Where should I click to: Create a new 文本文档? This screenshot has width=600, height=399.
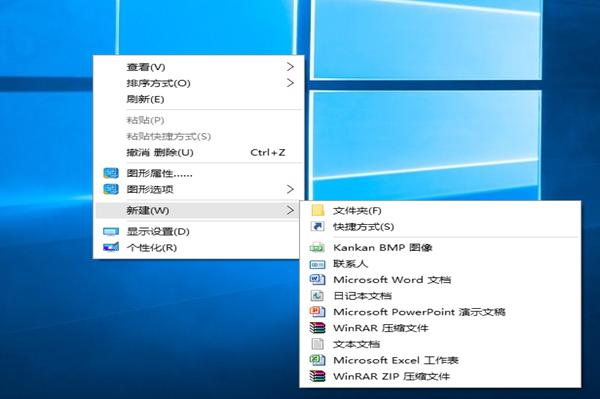(440, 344)
